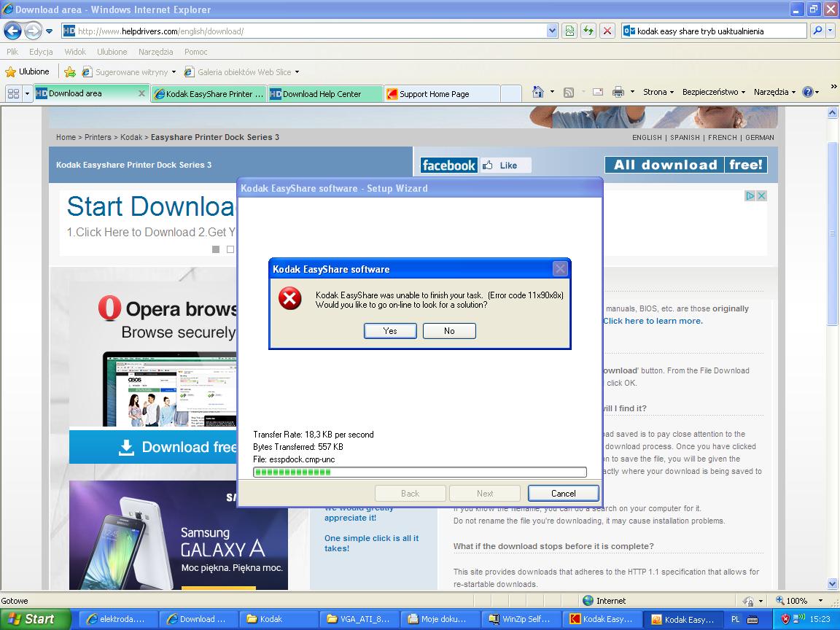Open the Strona command menu
This screenshot has width=840, height=630.
(x=658, y=92)
